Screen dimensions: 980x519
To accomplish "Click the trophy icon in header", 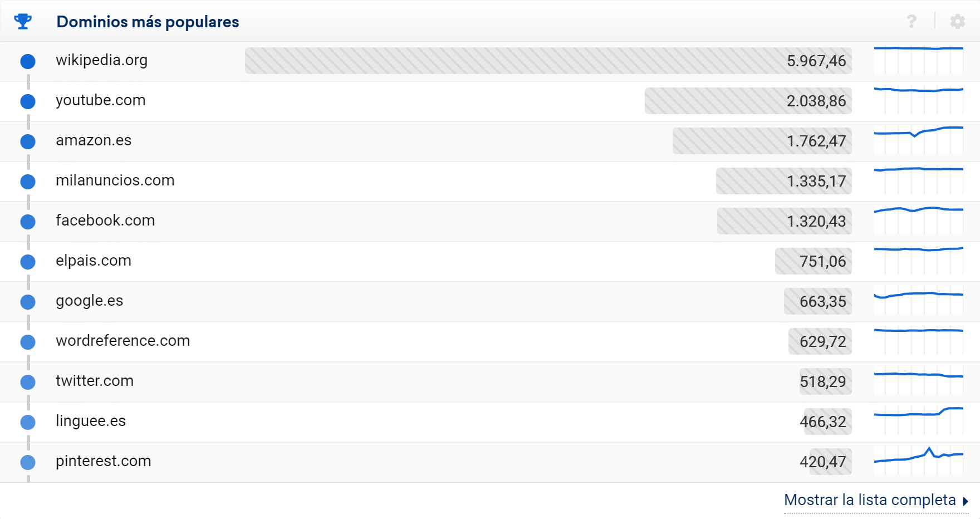I will pos(23,22).
